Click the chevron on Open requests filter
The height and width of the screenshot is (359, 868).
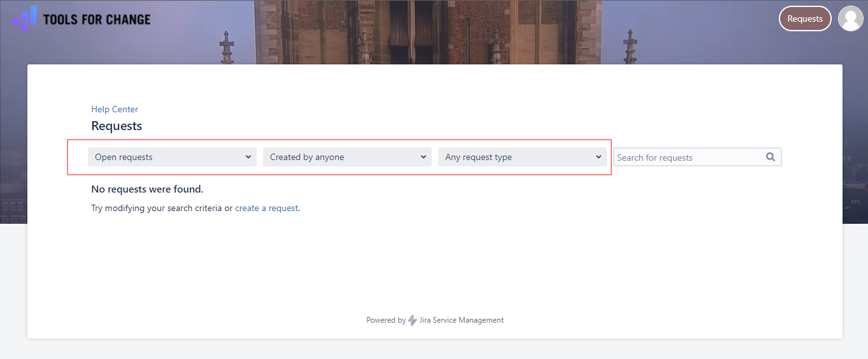click(248, 157)
